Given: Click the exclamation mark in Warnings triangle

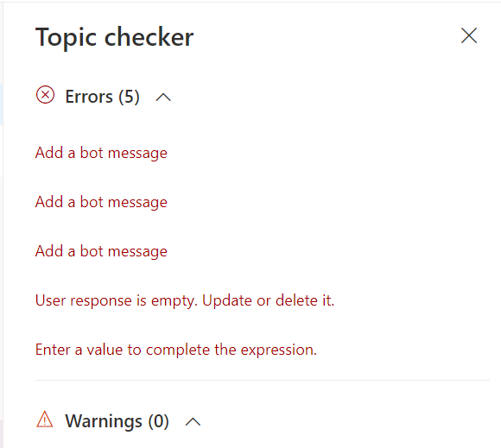Looking at the screenshot, I should (x=45, y=420).
